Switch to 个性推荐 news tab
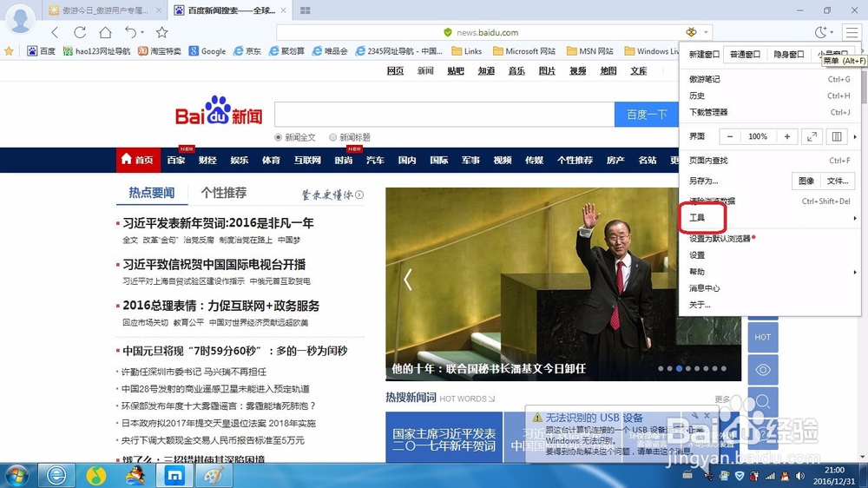The height and width of the screenshot is (488, 868). (224, 193)
